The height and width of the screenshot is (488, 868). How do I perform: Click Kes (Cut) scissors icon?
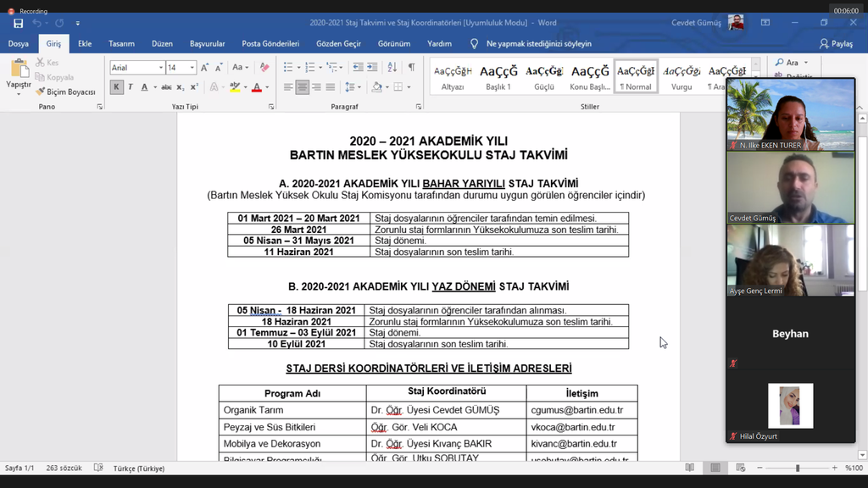[x=40, y=63]
